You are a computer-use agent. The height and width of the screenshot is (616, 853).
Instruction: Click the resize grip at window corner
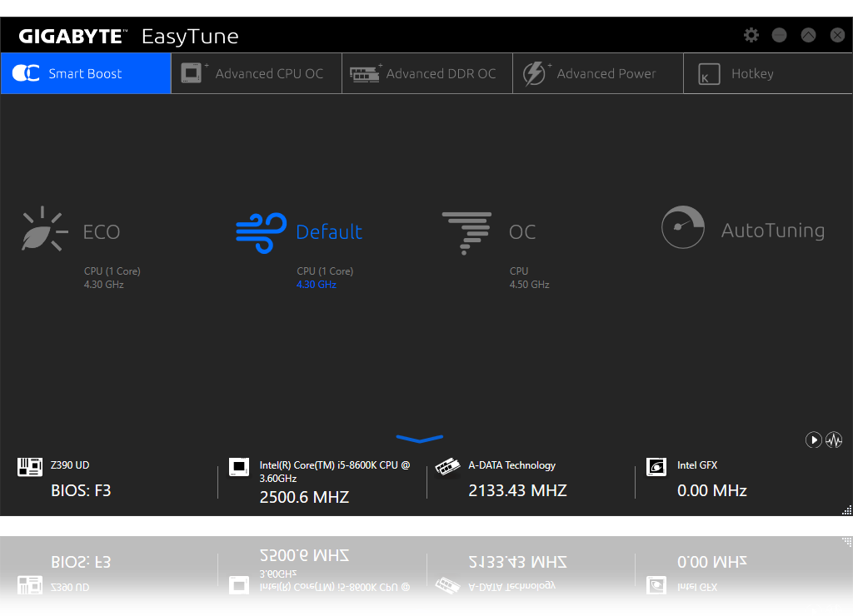846,509
